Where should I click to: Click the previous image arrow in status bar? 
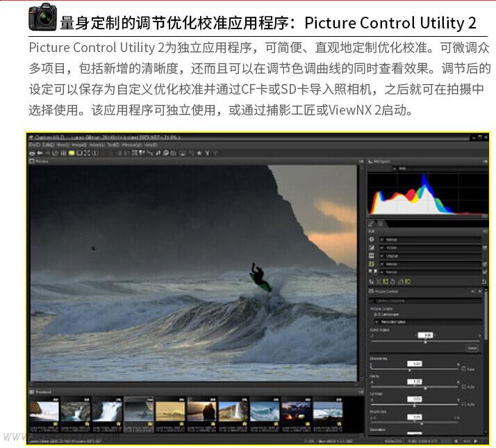[456, 441]
